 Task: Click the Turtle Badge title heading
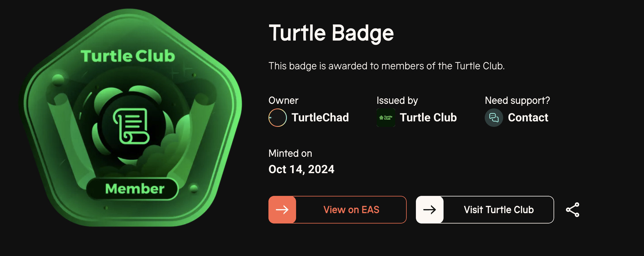click(331, 33)
